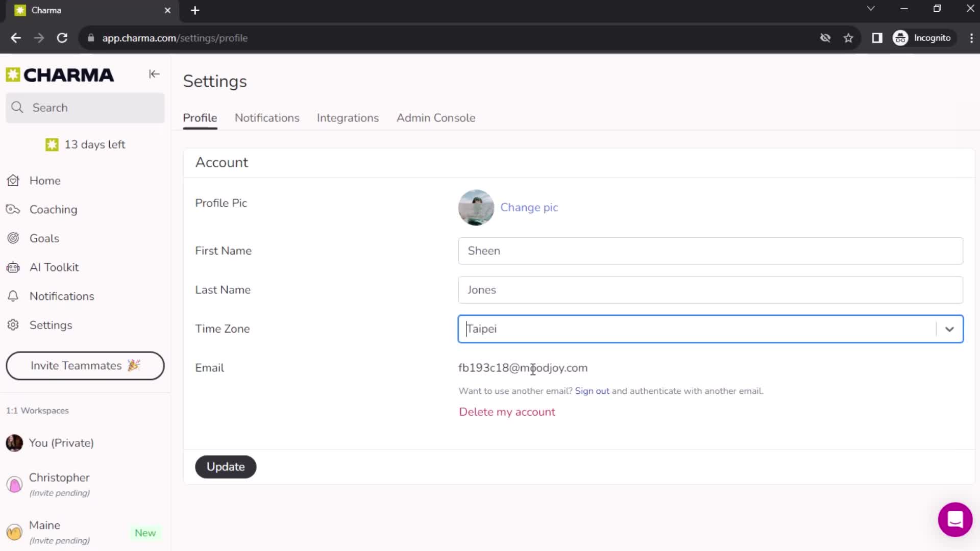
Task: Click the Charma logo icon
Action: tap(13, 74)
